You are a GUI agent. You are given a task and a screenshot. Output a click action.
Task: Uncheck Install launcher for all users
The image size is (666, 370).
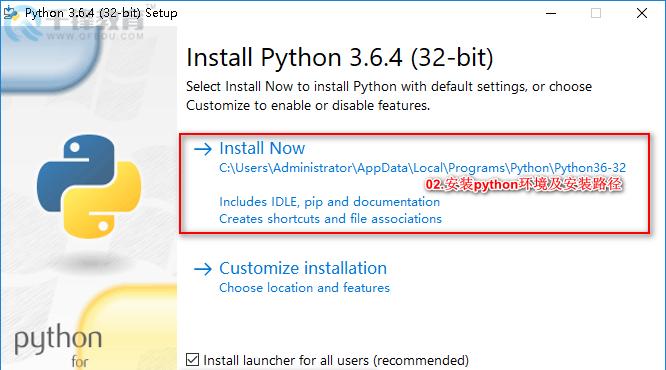[192, 360]
